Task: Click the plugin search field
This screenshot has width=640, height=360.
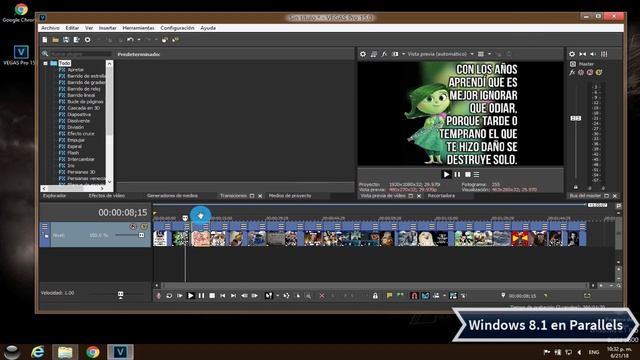Action: [x=80, y=54]
